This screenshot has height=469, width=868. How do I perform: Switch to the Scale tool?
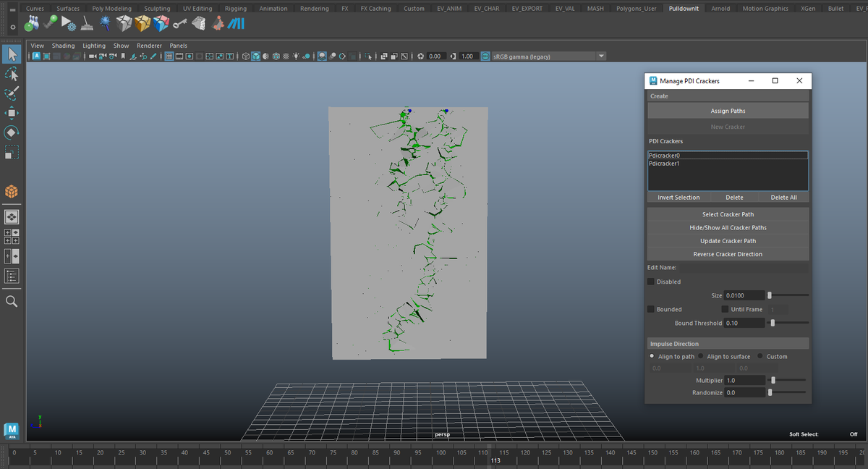tap(11, 152)
